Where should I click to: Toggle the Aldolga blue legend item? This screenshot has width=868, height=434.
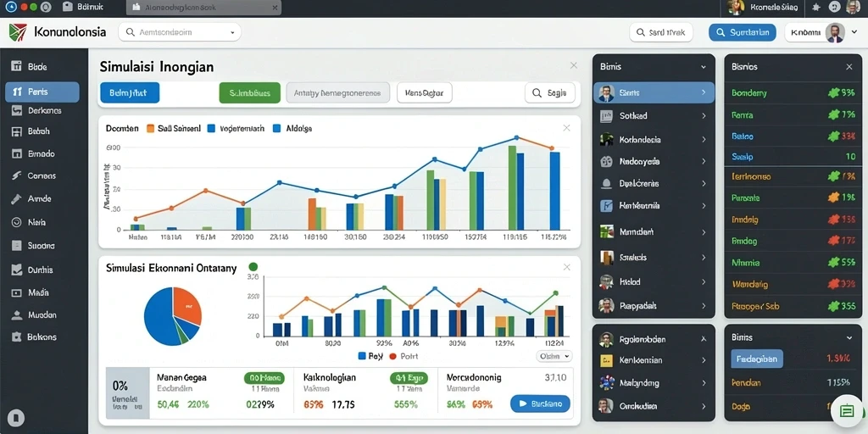(x=292, y=129)
